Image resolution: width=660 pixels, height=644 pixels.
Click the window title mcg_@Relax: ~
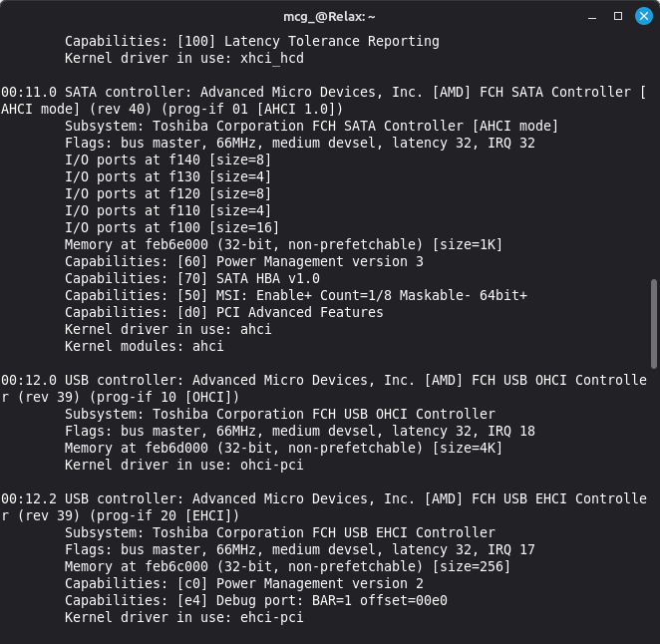click(x=329, y=17)
